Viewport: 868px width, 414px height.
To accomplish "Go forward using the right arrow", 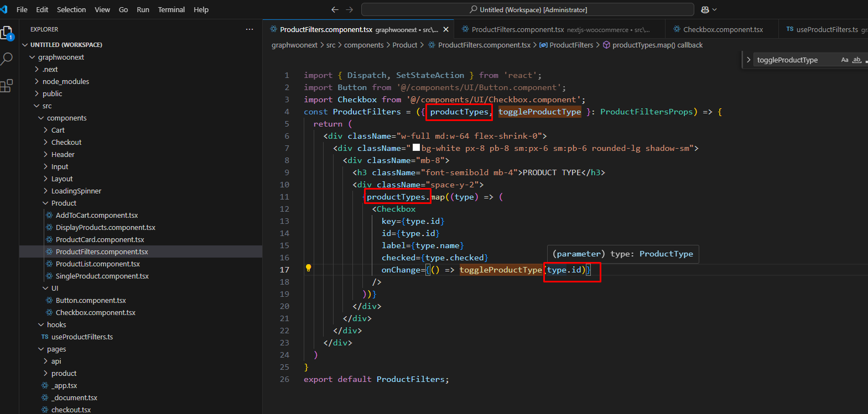I will (x=349, y=9).
